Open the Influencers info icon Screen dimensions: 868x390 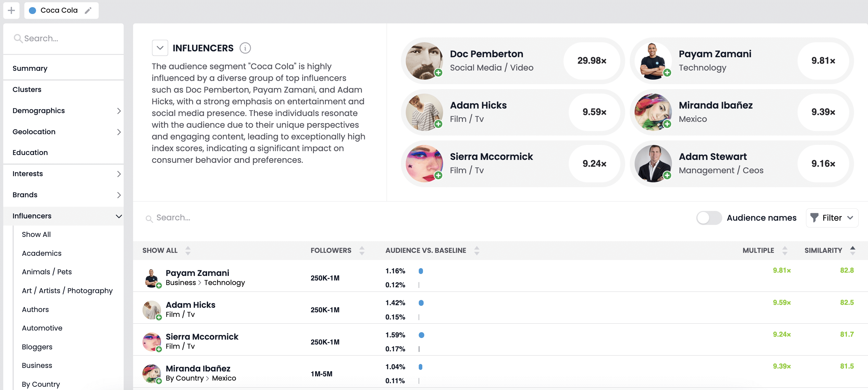click(x=245, y=48)
